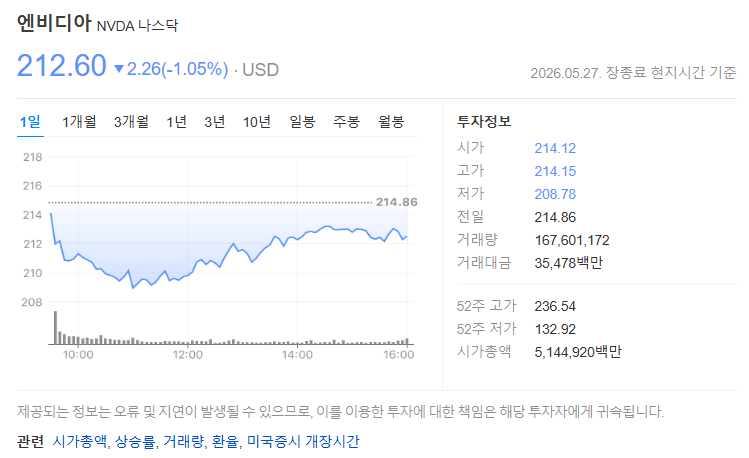Viewport: 749px width, 458px height.
Task: Click the 전일 value 214.86
Action: pyautogui.click(x=555, y=217)
